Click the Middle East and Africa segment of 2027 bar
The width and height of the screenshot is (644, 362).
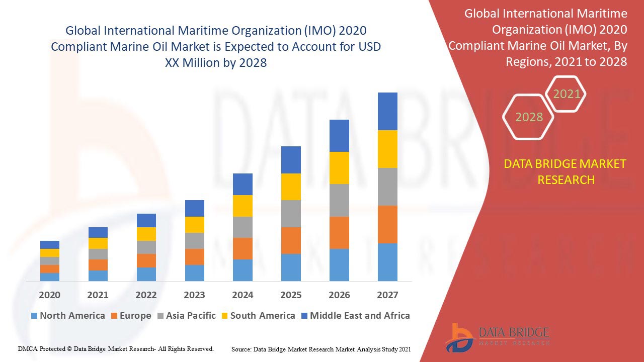point(387,111)
